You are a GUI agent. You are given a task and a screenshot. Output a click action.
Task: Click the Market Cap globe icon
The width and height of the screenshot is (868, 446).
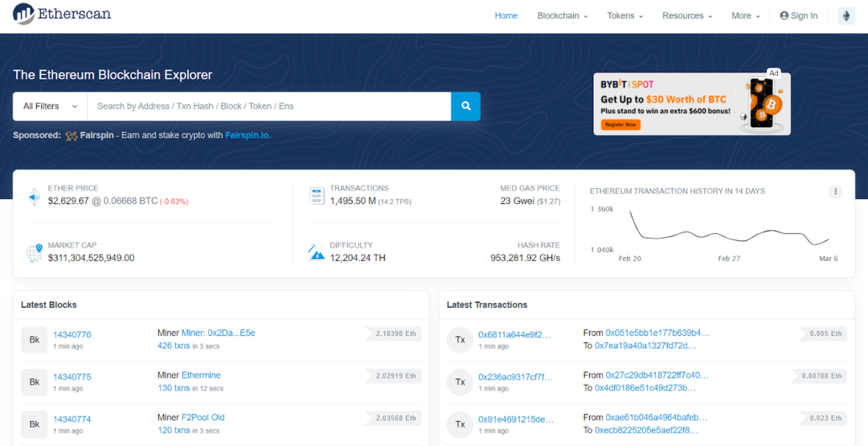[35, 252]
